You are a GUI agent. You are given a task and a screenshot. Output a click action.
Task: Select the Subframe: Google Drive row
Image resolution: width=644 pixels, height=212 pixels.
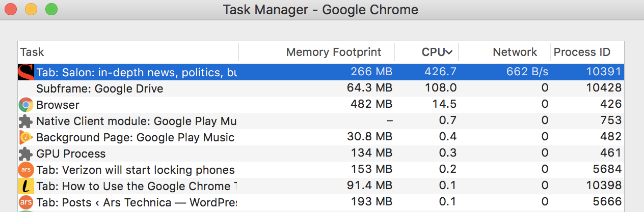pyautogui.click(x=321, y=88)
